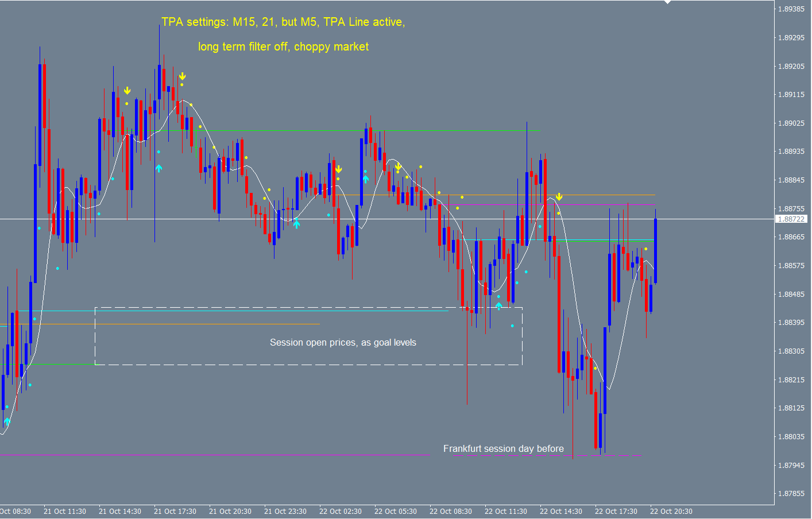
Task: Click the '21 Oct 11:30' time axis label
Action: pyautogui.click(x=65, y=511)
